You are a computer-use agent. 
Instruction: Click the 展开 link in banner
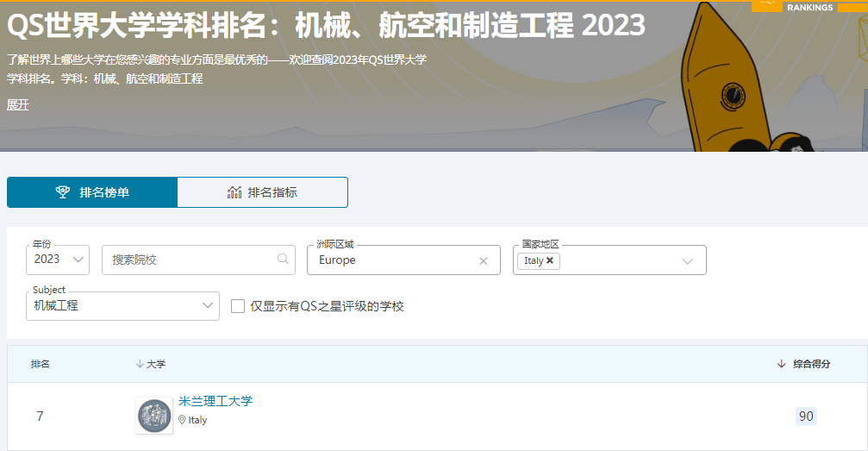point(18,104)
